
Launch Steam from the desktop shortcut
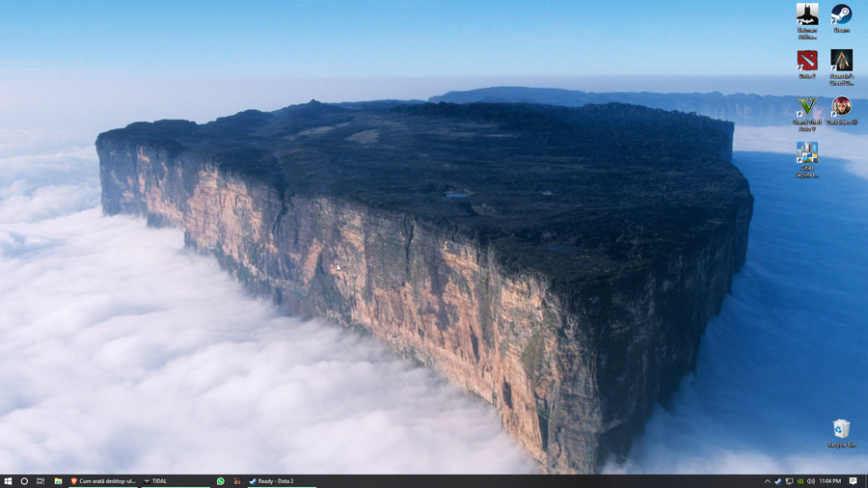coord(841,15)
